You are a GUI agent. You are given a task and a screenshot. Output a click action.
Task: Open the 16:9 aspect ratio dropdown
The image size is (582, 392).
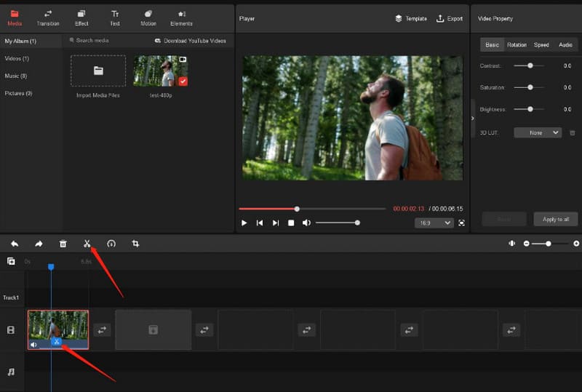[434, 223]
